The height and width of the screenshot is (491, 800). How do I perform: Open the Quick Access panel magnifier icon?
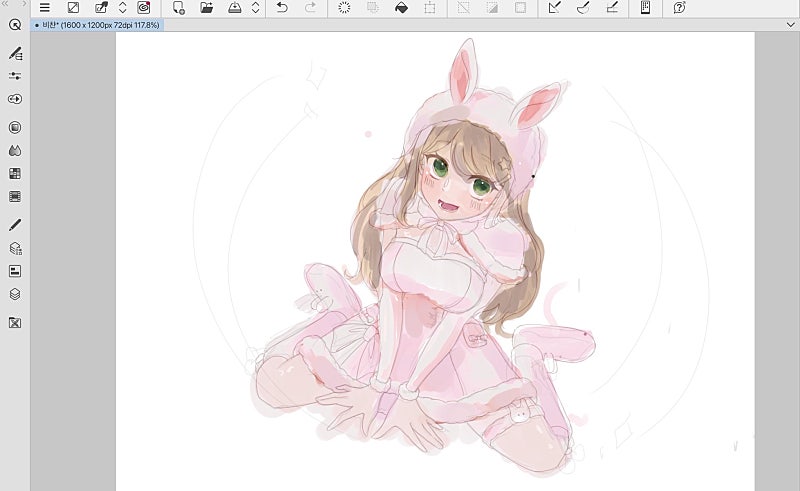[15, 25]
